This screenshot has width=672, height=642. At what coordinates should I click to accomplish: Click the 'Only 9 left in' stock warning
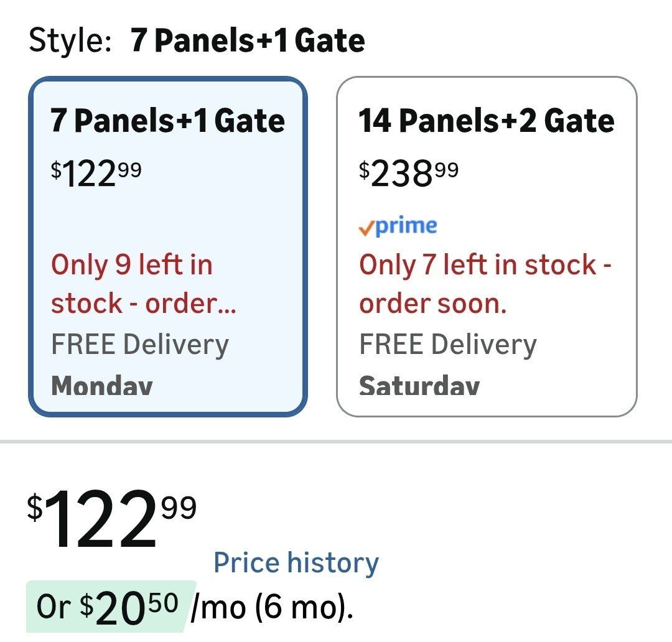132,265
